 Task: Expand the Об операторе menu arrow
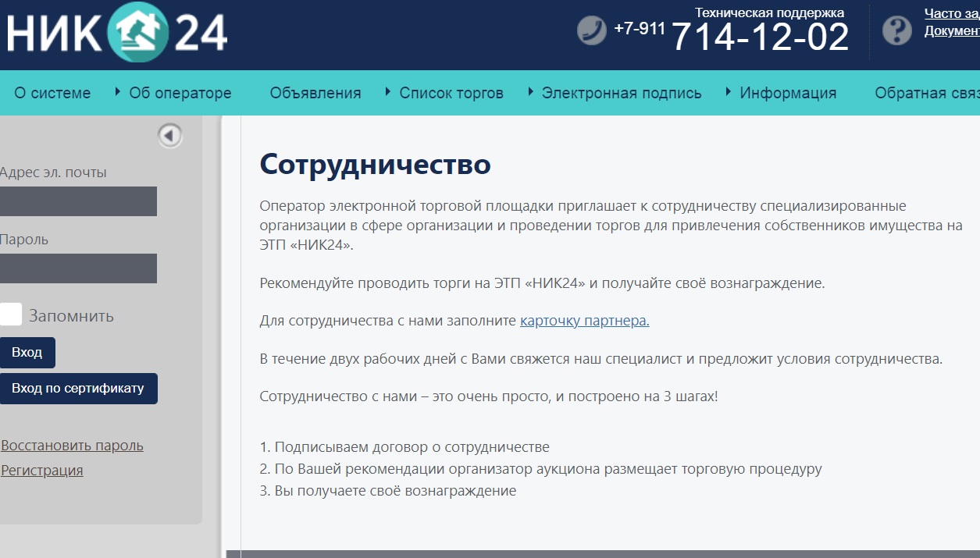click(118, 92)
